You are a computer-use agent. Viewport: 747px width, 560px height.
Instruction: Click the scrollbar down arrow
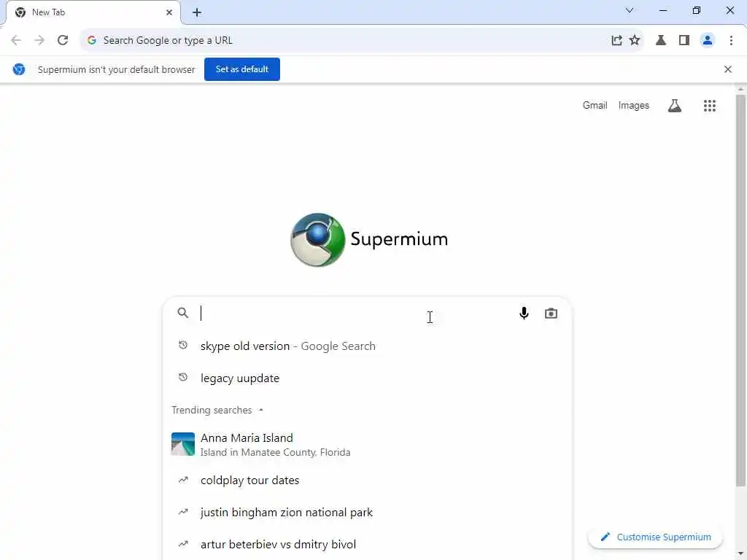[x=740, y=555]
